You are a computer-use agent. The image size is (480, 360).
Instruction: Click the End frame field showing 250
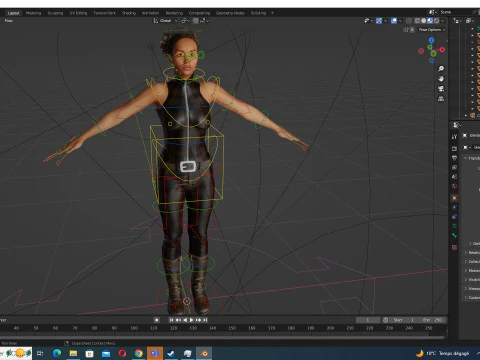(x=432, y=320)
